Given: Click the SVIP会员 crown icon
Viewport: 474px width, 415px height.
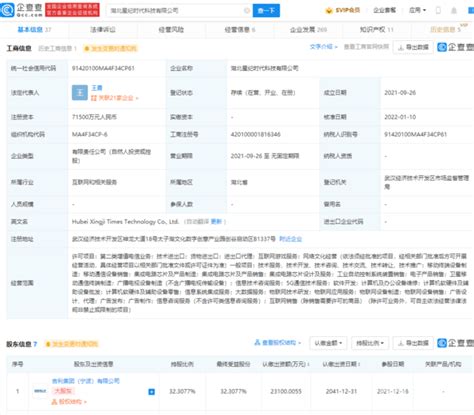Looking at the screenshot, I should [x=329, y=11].
